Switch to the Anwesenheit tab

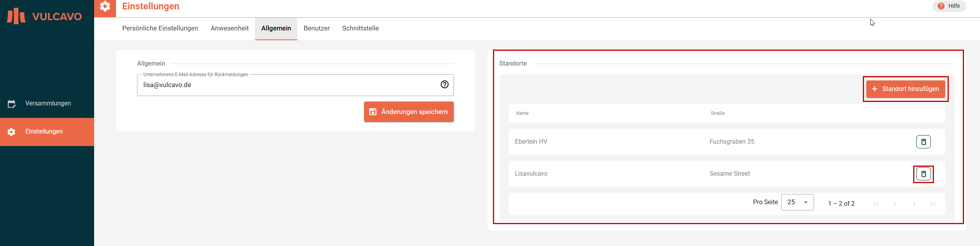[x=230, y=29]
